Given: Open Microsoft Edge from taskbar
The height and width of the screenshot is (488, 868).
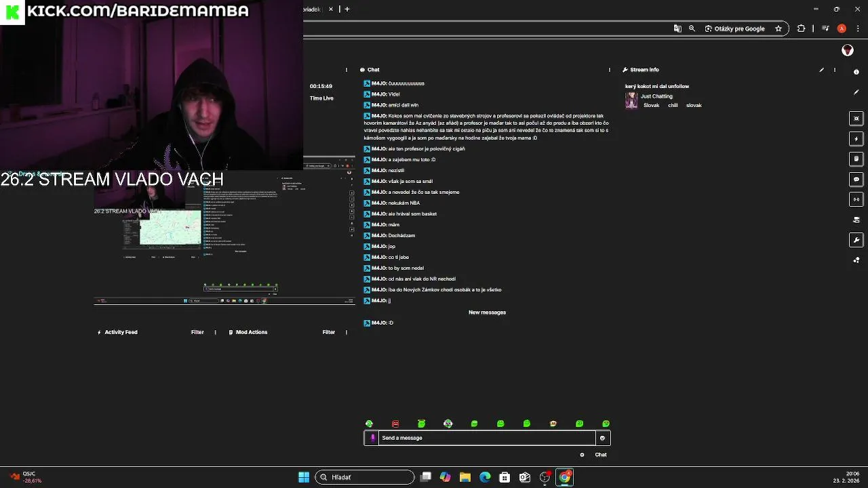Looking at the screenshot, I should [x=485, y=477].
